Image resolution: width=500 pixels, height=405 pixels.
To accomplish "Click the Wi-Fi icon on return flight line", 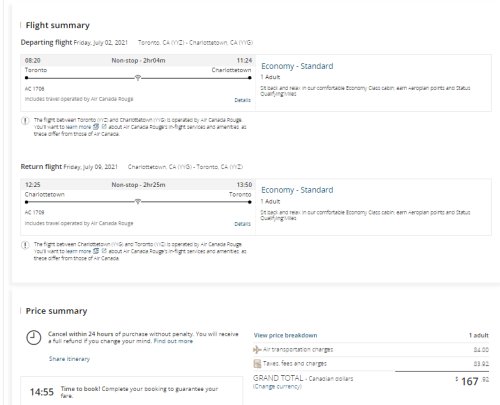I will pyautogui.click(x=138, y=202).
